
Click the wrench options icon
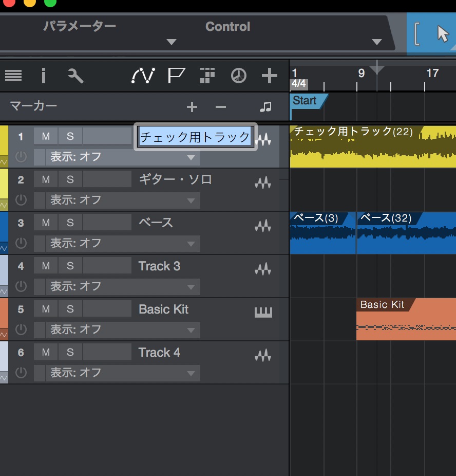(x=75, y=76)
